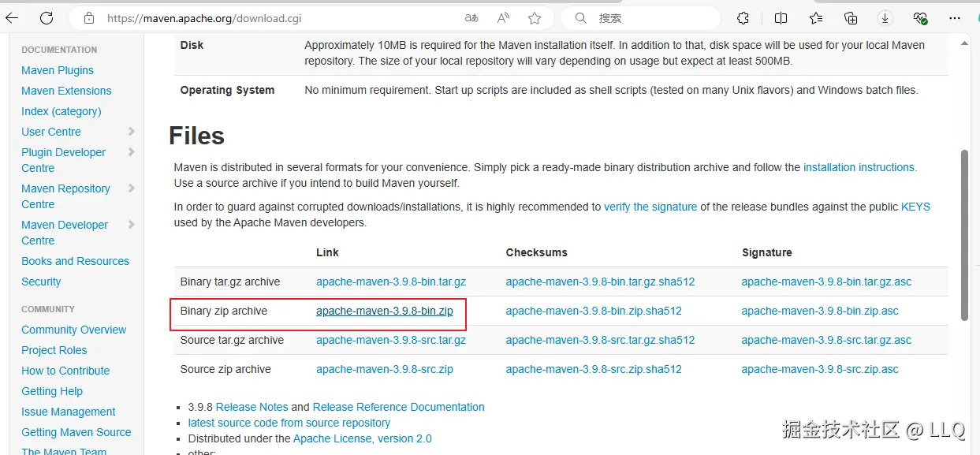Screen dimensions: 980x455
Task: Open Getting Maven Source link
Action: coord(76,432)
